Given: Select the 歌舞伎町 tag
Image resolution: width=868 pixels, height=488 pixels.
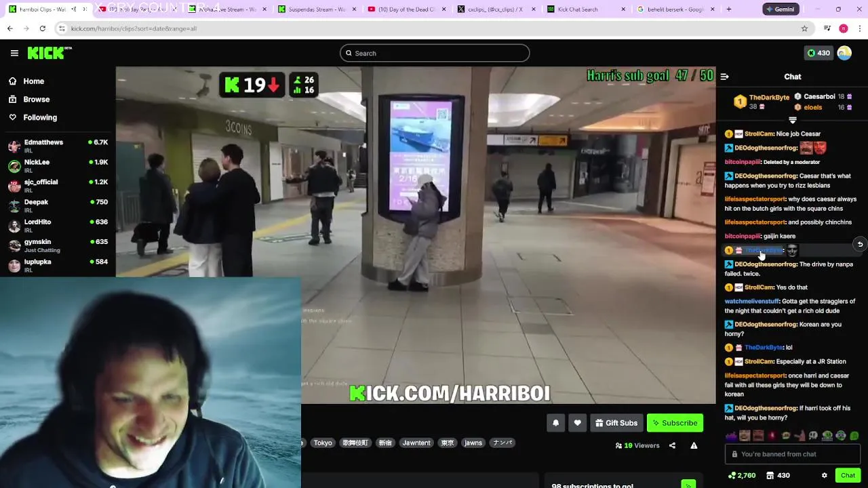Looking at the screenshot, I should coord(355,443).
